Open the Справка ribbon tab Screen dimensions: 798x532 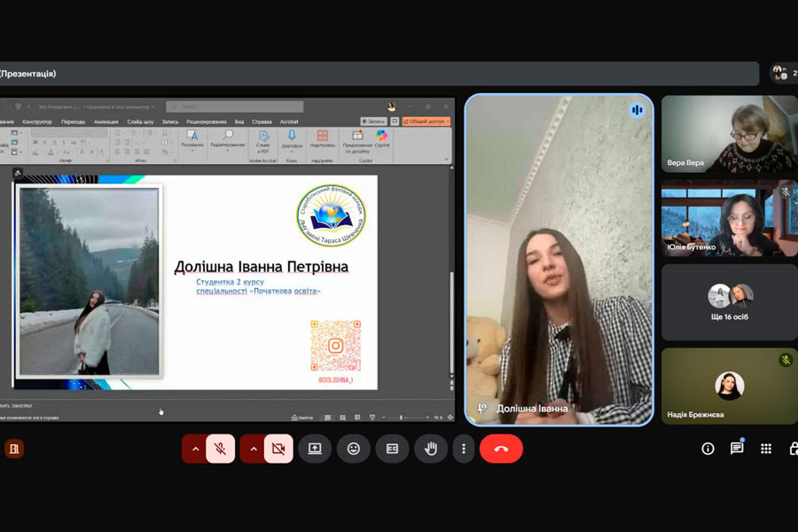[262, 121]
